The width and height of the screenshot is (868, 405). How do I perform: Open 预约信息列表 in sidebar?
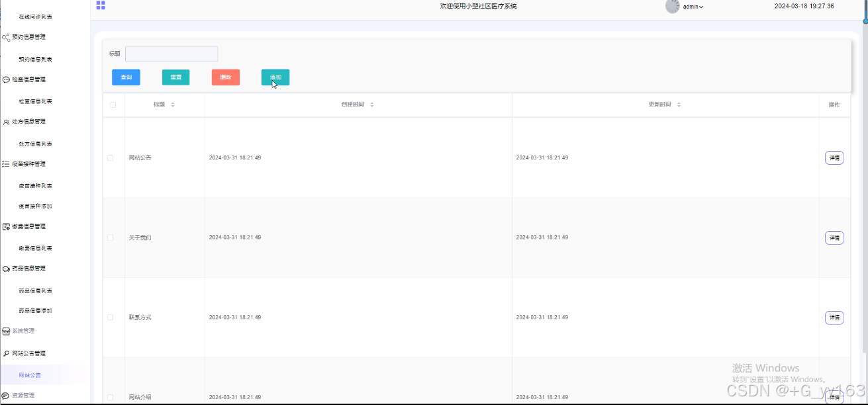36,60
